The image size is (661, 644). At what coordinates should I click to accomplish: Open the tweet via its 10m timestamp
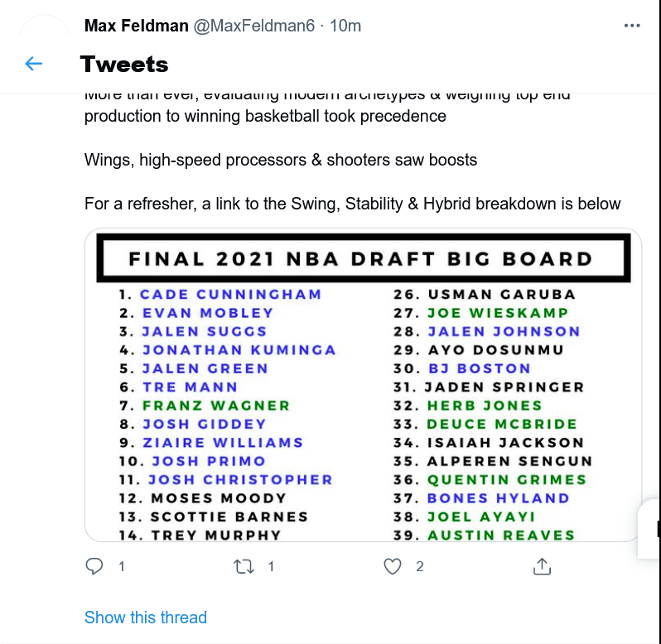[x=345, y=26]
